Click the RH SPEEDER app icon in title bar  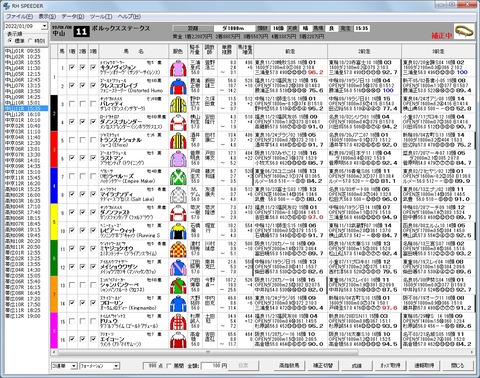(6, 6)
